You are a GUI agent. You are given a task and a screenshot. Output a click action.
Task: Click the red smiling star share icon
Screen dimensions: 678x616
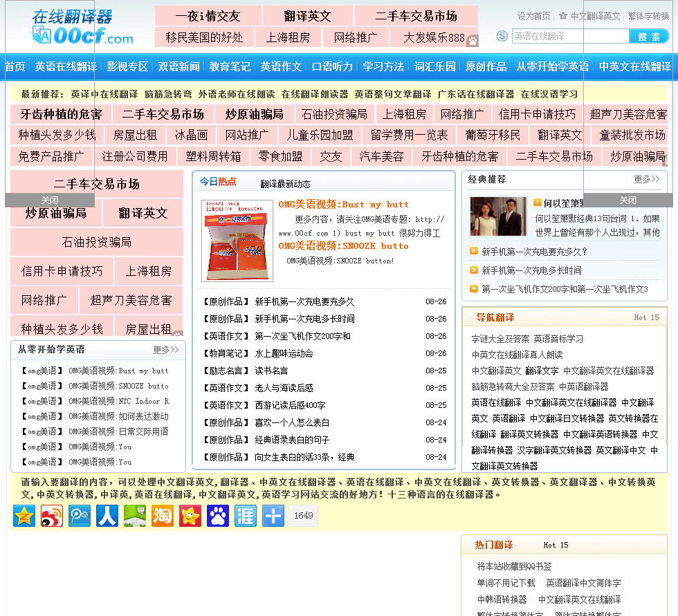click(190, 516)
